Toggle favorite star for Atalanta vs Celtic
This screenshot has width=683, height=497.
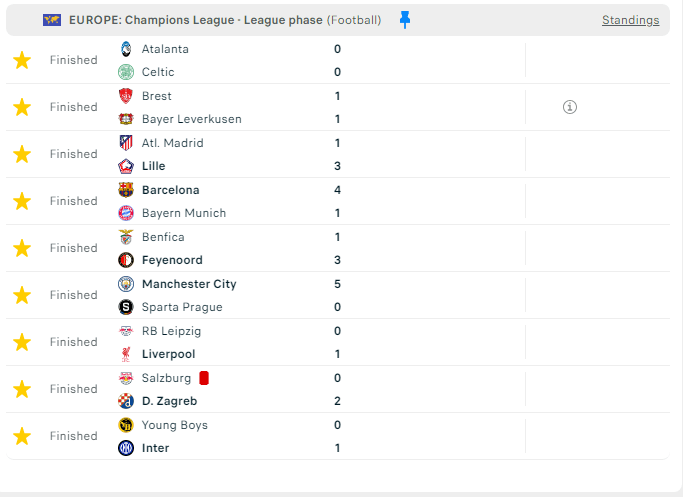coord(22,60)
